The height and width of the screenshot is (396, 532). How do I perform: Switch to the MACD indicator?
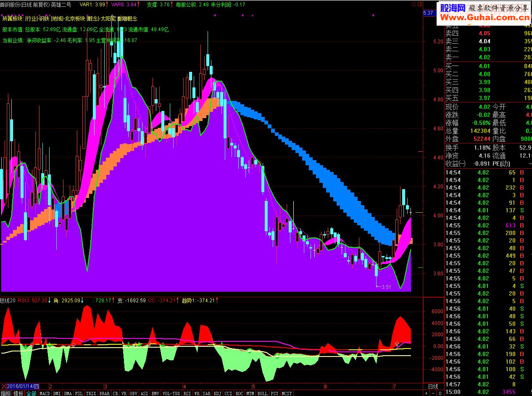tap(45, 393)
